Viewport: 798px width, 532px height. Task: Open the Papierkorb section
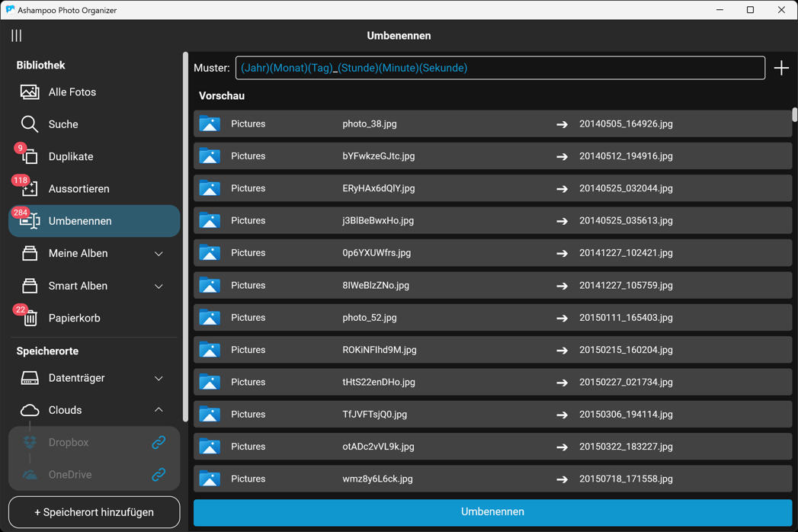pyautogui.click(x=95, y=318)
